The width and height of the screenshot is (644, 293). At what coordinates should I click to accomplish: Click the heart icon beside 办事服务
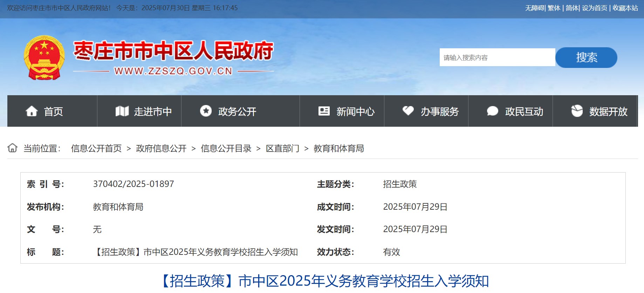coord(408,111)
